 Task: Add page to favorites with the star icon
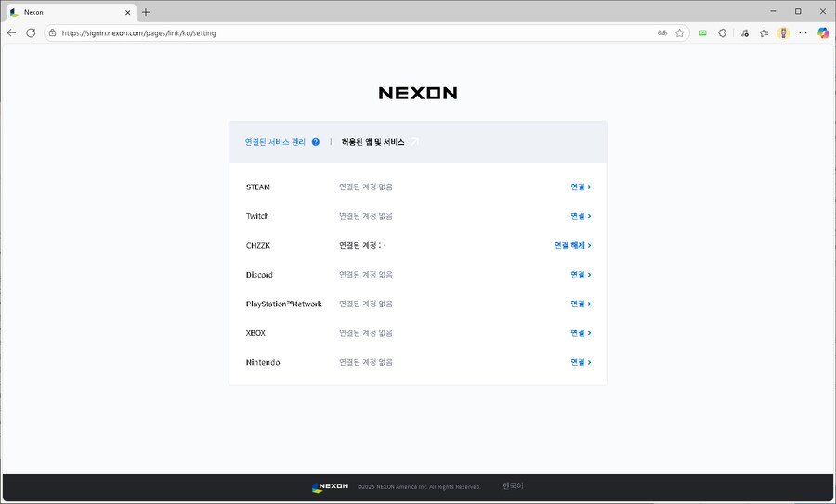click(x=680, y=32)
